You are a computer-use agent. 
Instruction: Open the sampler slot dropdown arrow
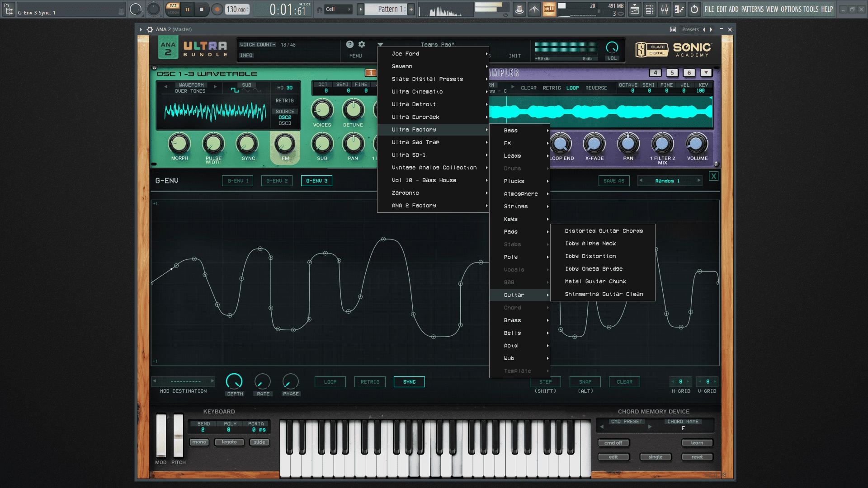point(706,72)
